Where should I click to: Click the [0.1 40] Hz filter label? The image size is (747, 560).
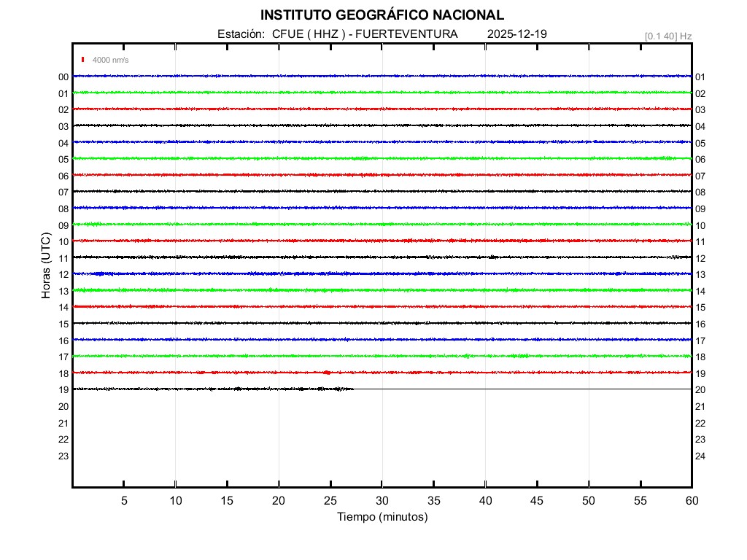click(667, 36)
